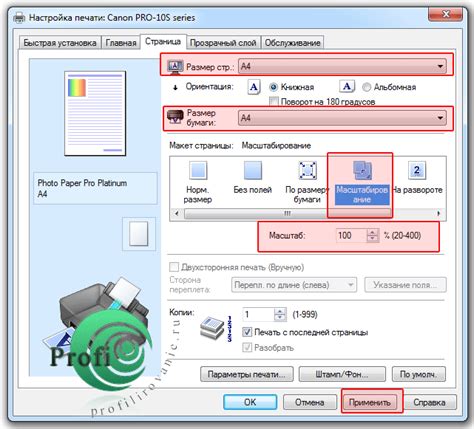Uncheck Печать с последней страницы
This screenshot has height=429, width=474.
247,332
